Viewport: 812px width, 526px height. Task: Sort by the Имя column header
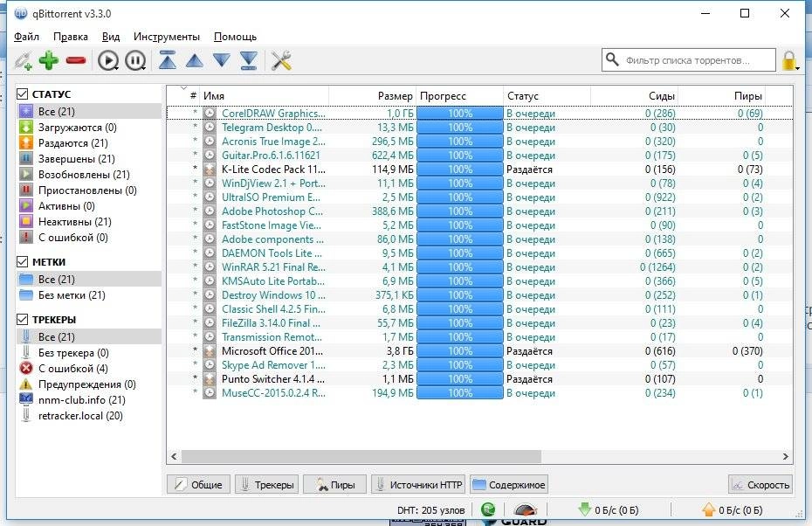pos(264,96)
